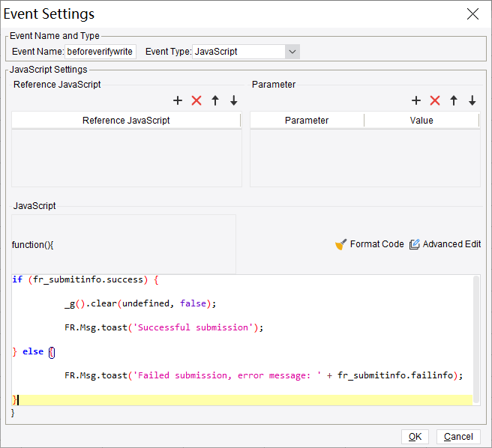Click the Event Name input field
This screenshot has width=492, height=448.
100,52
